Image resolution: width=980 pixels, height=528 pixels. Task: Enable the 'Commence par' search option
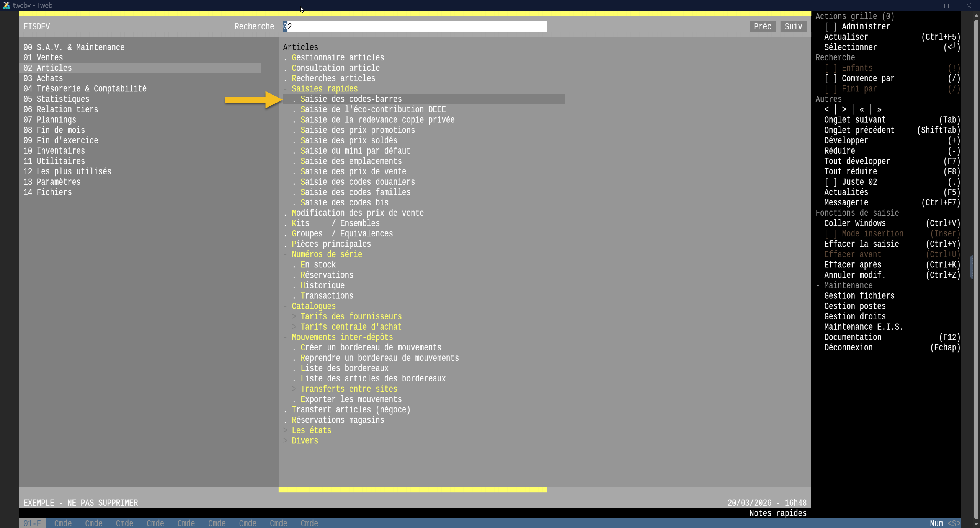pyautogui.click(x=831, y=78)
